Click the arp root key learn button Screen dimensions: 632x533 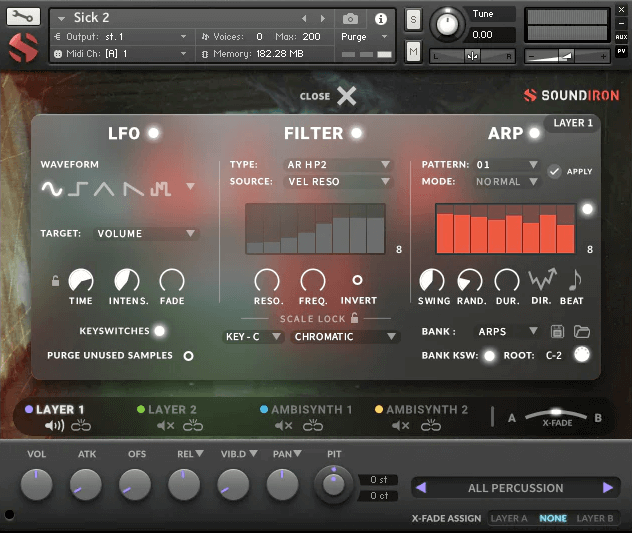[x=582, y=354]
